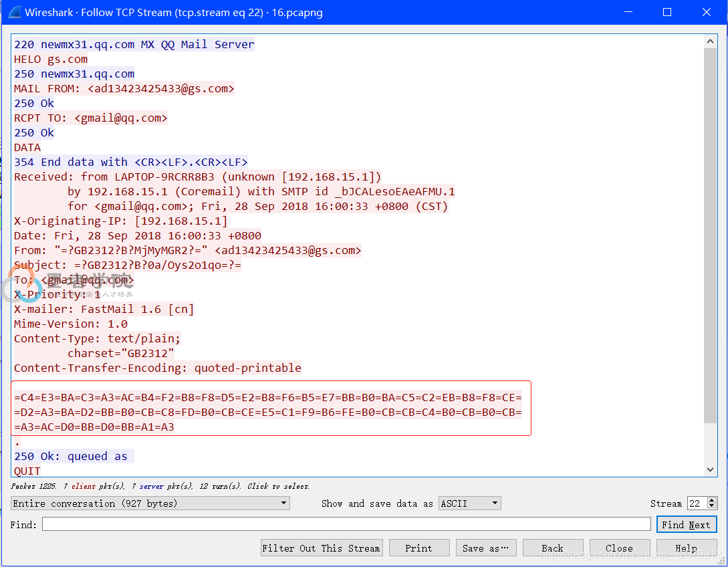The image size is (728, 567).
Task: Click the Wireshark shark fin title icon
Action: pos(14,12)
